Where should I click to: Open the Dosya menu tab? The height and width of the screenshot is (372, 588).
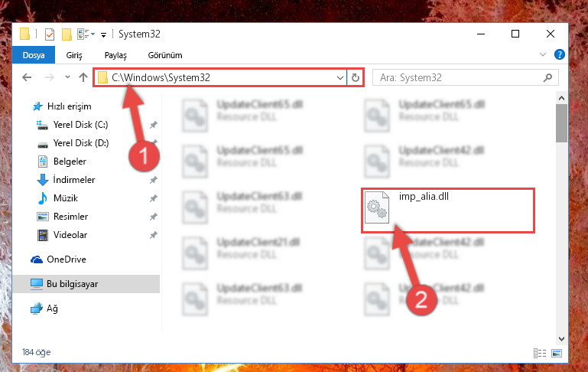pos(34,55)
